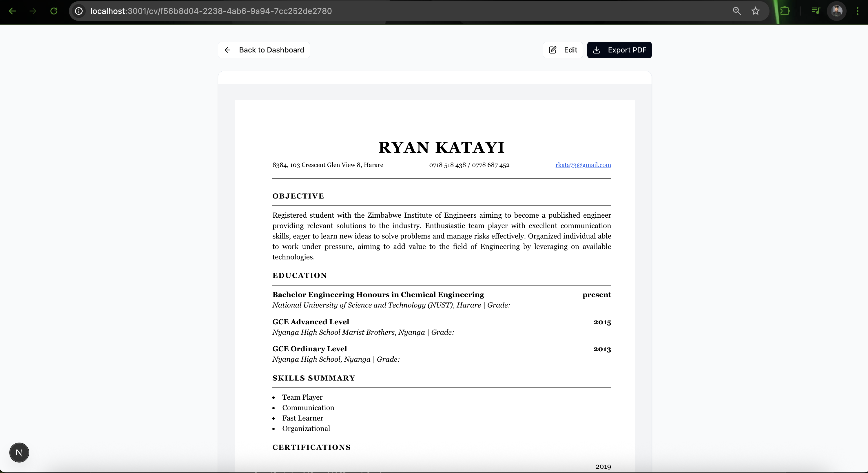
Task: Click the year 2019 under Certifications
Action: coord(603,467)
